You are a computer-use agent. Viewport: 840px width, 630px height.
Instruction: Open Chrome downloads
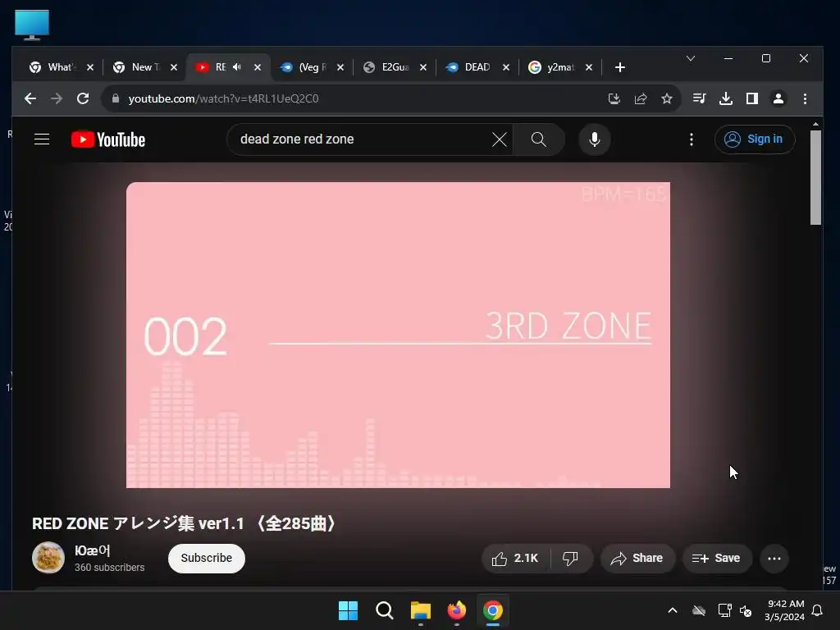[x=726, y=98]
